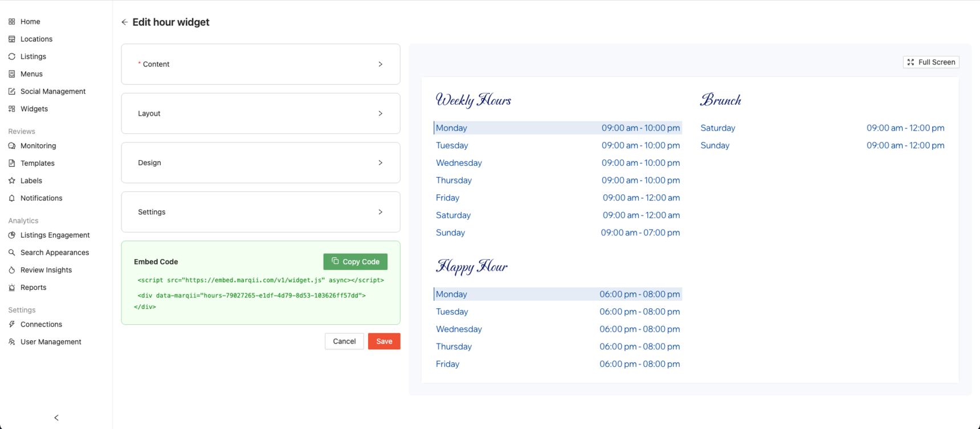Open Search Appearances analytics
980x429 pixels.
[x=55, y=252]
